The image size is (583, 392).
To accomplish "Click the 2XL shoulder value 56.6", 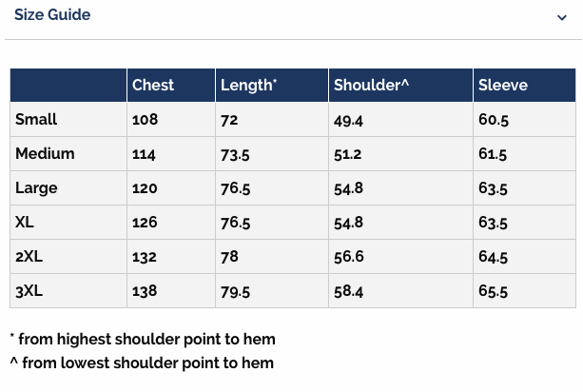I will click(348, 257).
